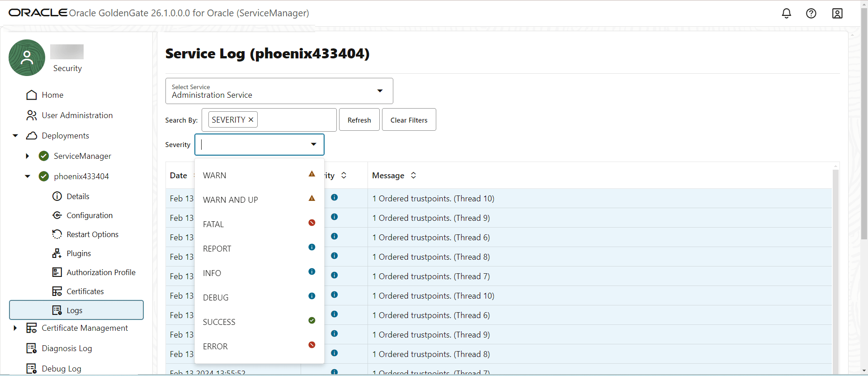Click severity info icon for Thread 10 top row
Screen dimensions: 868x376
tap(335, 197)
